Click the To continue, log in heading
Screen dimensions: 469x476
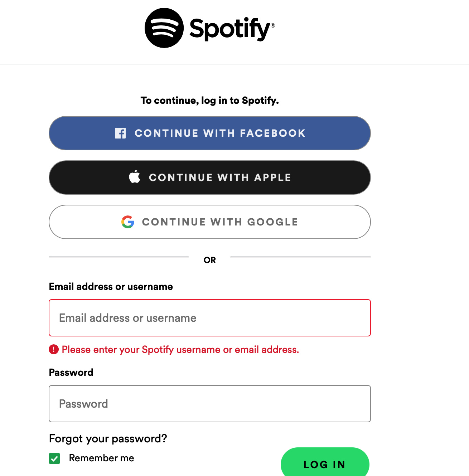(x=210, y=101)
